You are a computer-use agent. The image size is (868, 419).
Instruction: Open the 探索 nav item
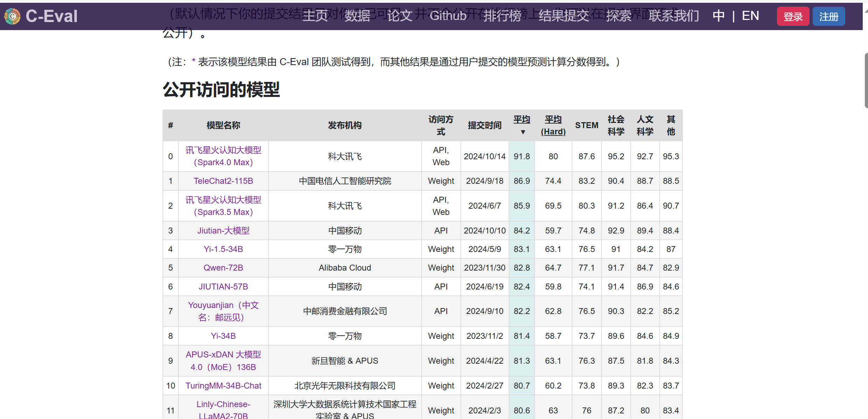(619, 16)
